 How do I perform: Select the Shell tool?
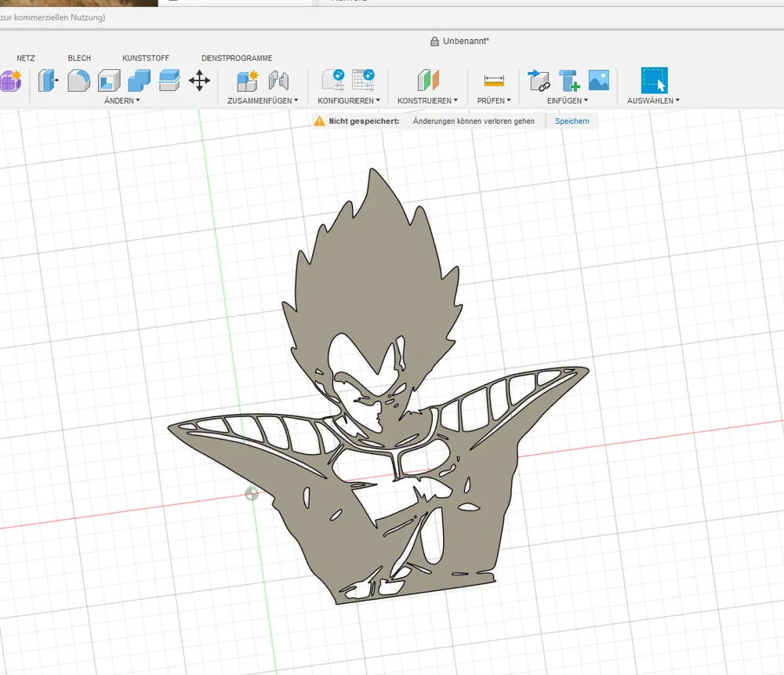109,81
